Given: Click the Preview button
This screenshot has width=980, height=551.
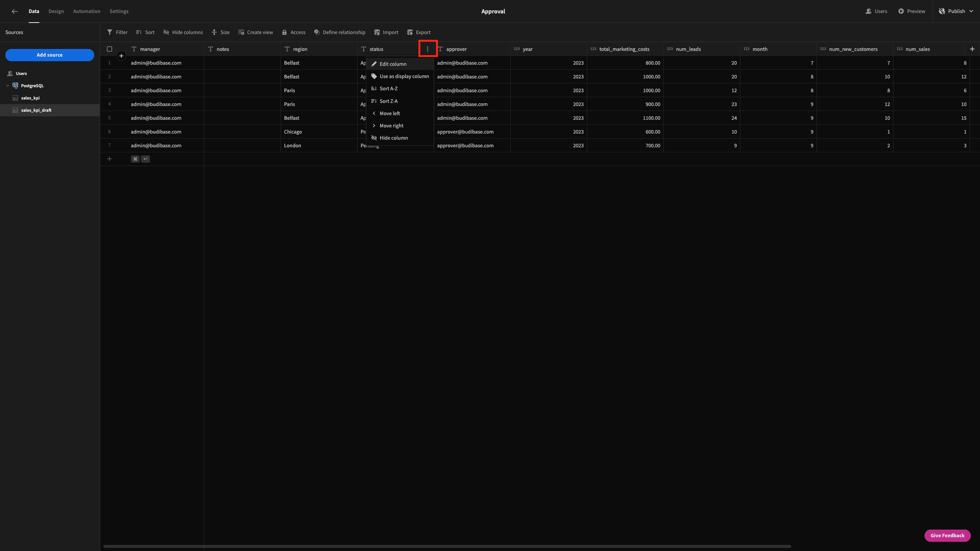Looking at the screenshot, I should (x=911, y=11).
